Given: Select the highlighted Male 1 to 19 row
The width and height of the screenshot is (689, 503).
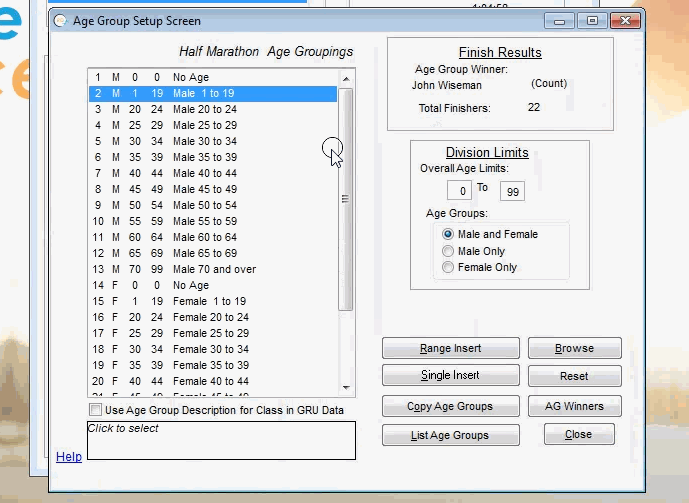Looking at the screenshot, I should coord(213,93).
